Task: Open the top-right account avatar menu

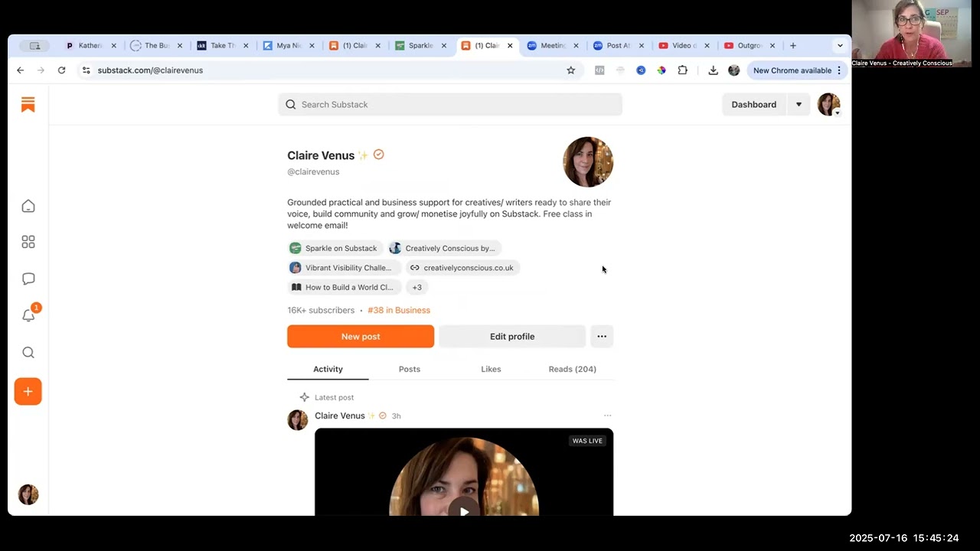Action: [829, 105]
